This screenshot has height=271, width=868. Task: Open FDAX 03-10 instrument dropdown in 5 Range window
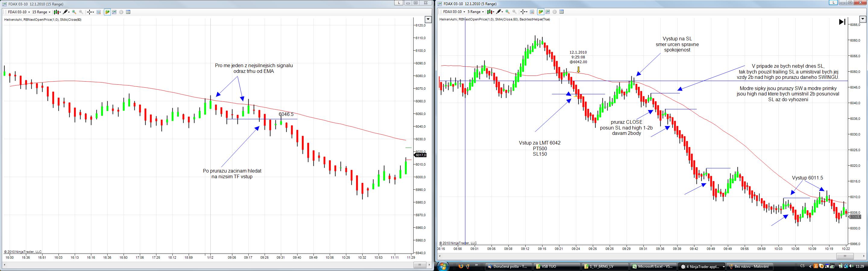(454, 12)
